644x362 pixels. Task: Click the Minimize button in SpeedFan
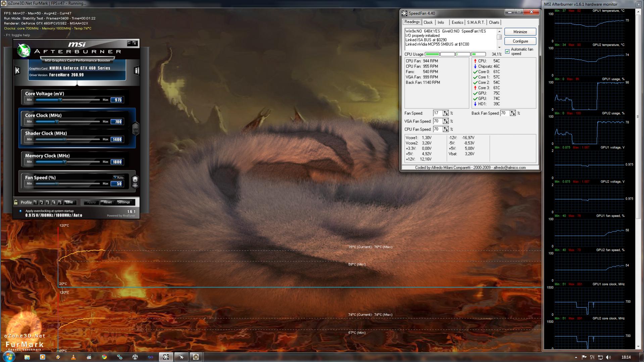tap(520, 32)
